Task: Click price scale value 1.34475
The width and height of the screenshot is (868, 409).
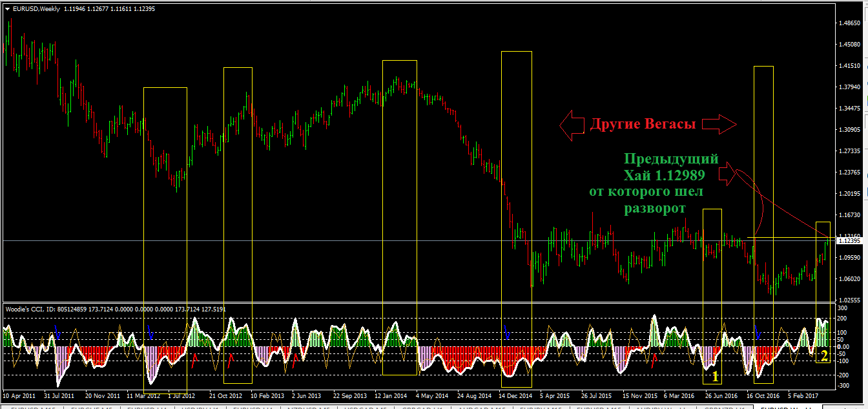Action: coord(849,108)
